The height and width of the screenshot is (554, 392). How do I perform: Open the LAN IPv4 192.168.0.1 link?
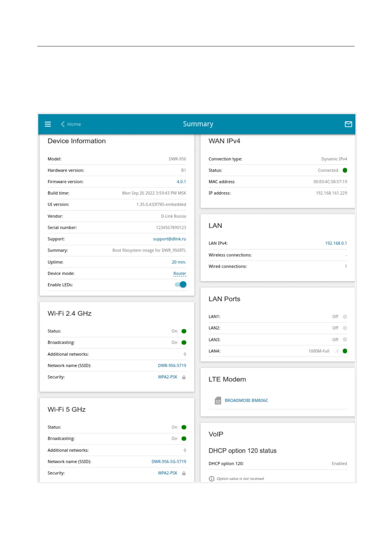point(336,243)
